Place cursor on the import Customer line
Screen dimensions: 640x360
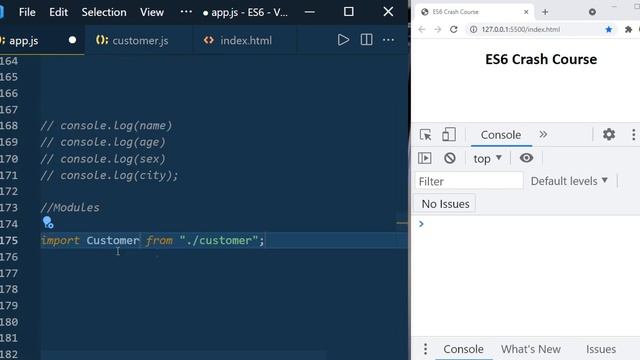153,240
